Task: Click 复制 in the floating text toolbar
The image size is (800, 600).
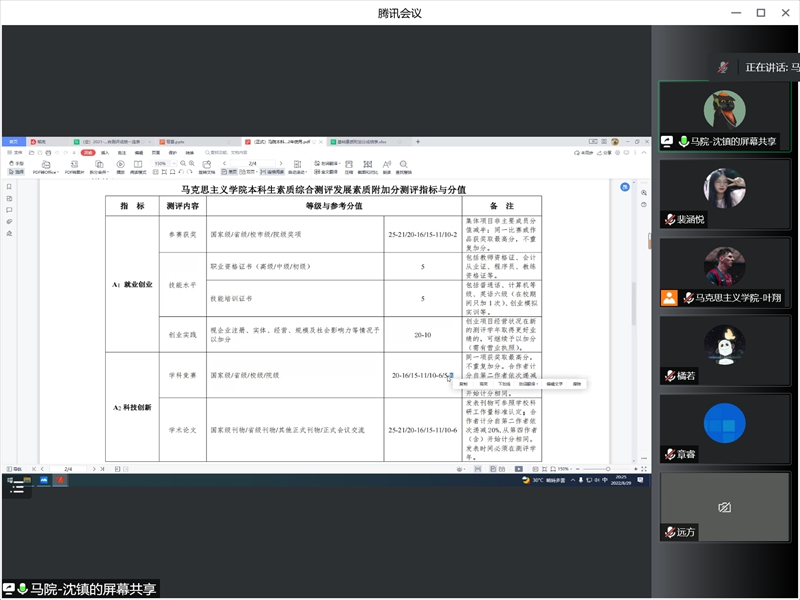Action: point(464,383)
